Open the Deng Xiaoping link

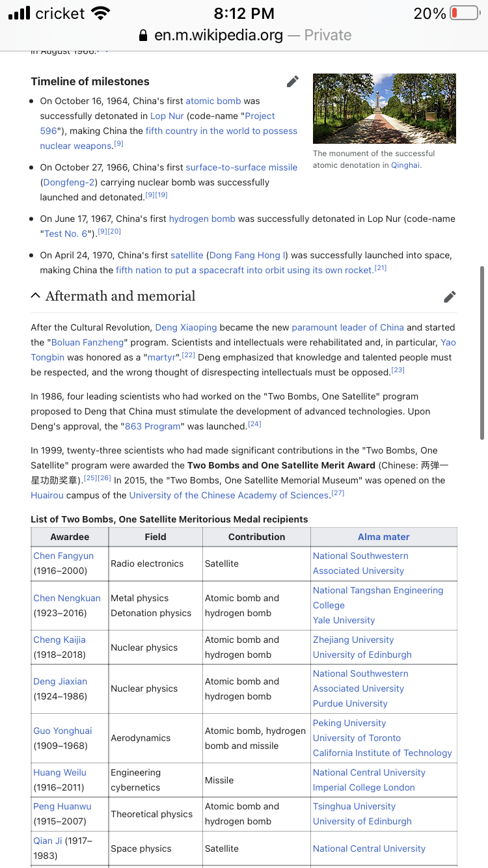[186, 327]
